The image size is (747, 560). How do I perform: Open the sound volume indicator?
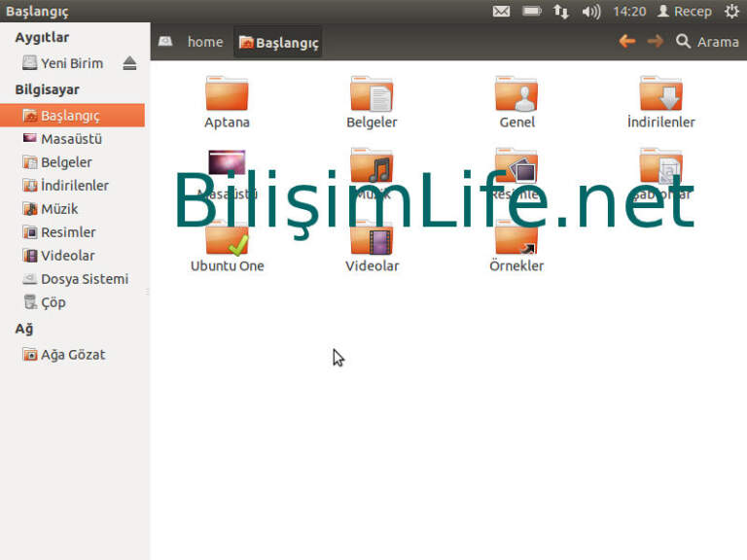[x=590, y=12]
